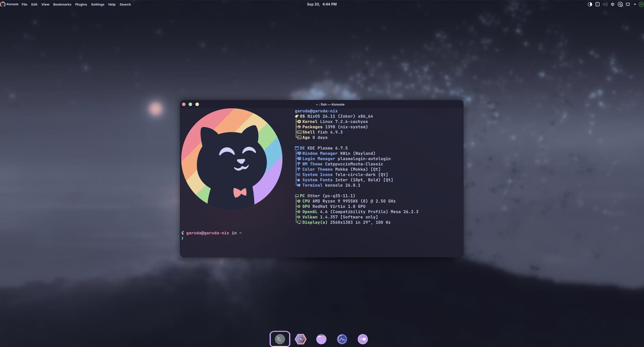This screenshot has width=644, height=347.
Task: Click the 'GPU RedHat Virtio 1.0 GPU' line
Action: coord(331,206)
